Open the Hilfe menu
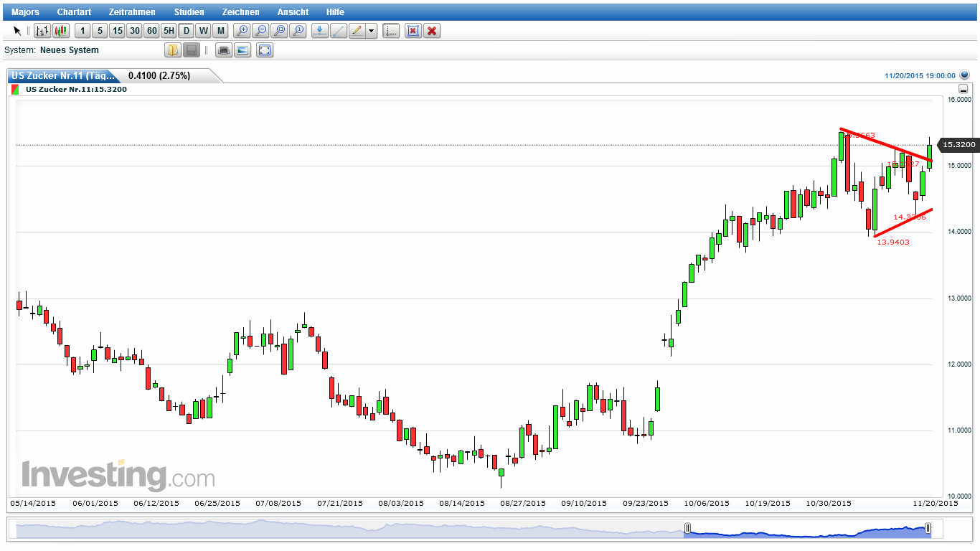The width and height of the screenshot is (980, 551). pos(335,12)
